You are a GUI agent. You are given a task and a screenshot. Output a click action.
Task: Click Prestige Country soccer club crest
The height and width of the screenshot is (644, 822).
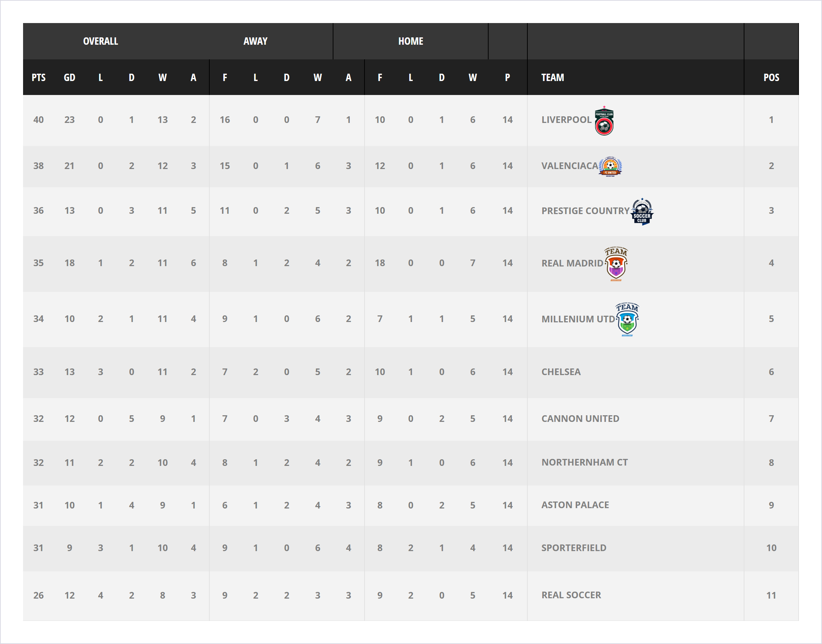[642, 212]
